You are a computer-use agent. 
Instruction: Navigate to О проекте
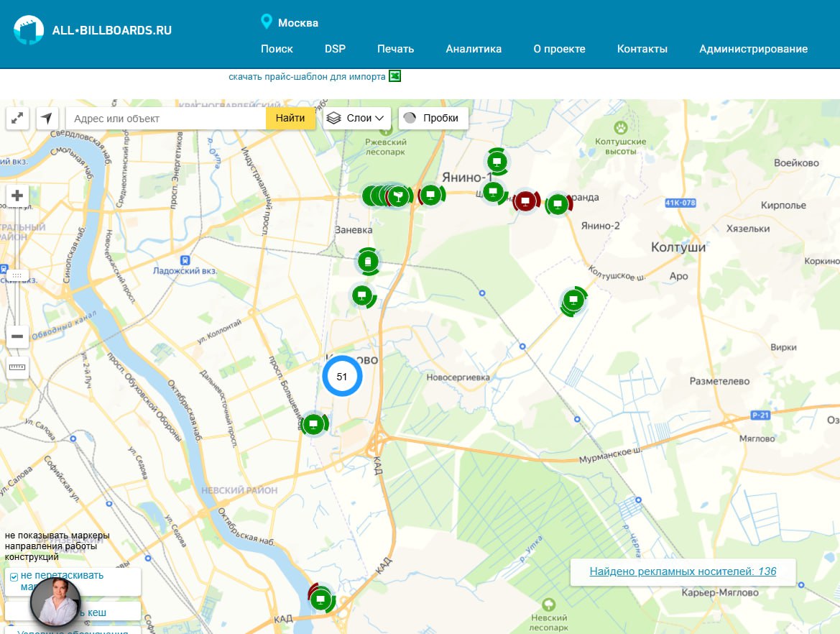pyautogui.click(x=559, y=49)
